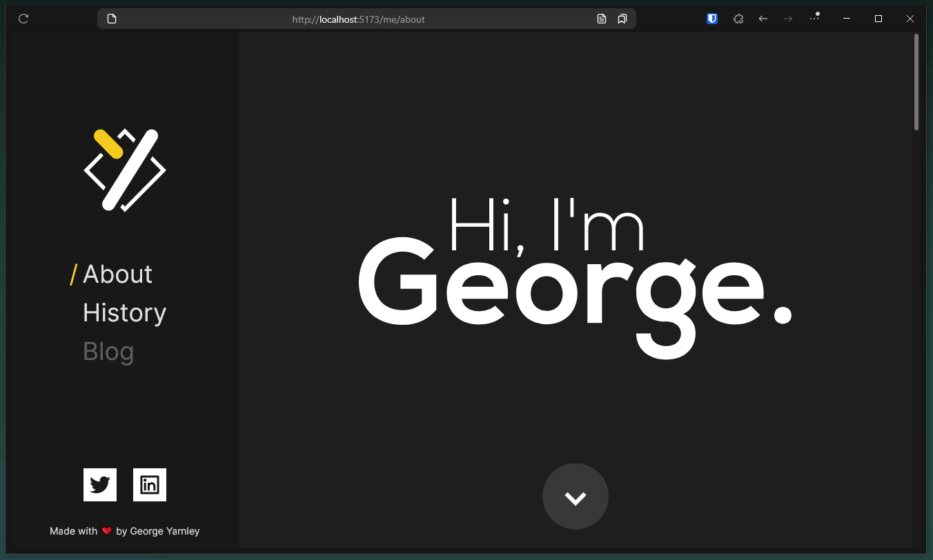Screen dimensions: 933x560
Task: Select the About section
Action: (x=117, y=274)
